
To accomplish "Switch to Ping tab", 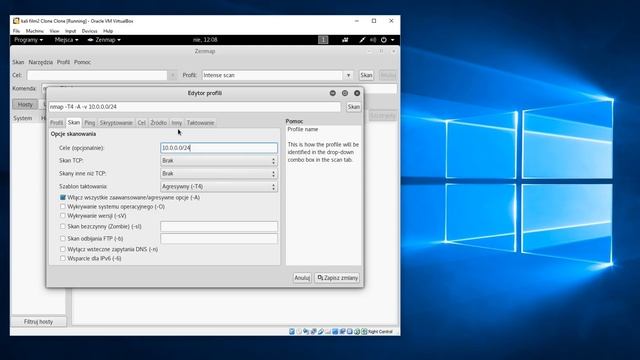I will [x=89, y=122].
